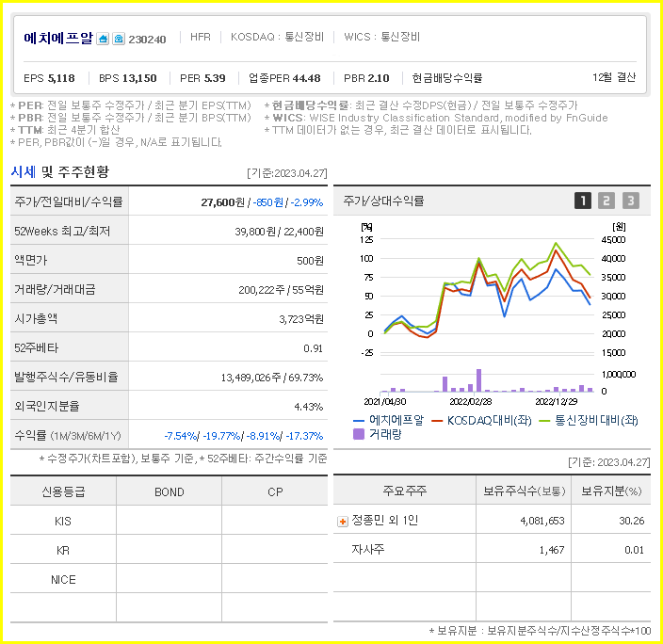Click the 주가/상대수익률 chart title
The image size is (663, 644).
click(x=383, y=201)
